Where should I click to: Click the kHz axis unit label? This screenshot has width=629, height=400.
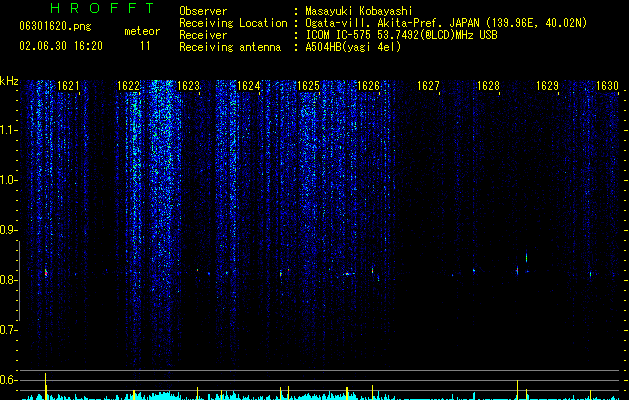[x=9, y=81]
